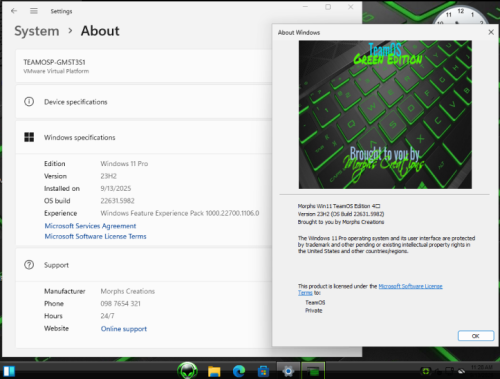
Task: Select the VMware Virtual Platform text
Action: click(x=56, y=71)
